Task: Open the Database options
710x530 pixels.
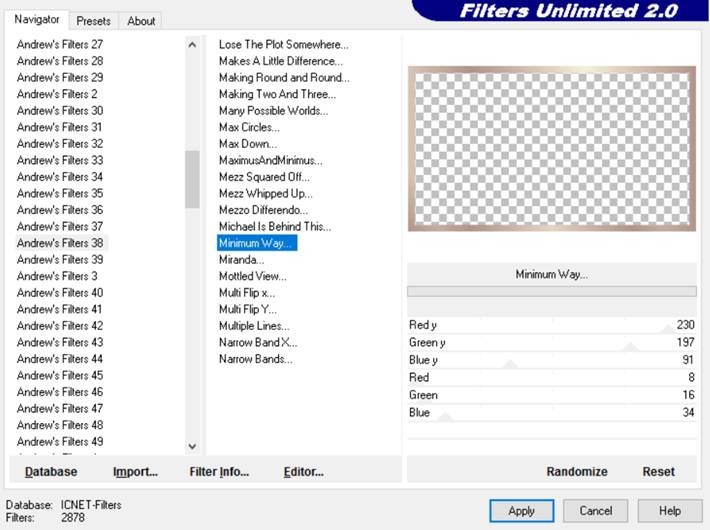Action: (51, 471)
